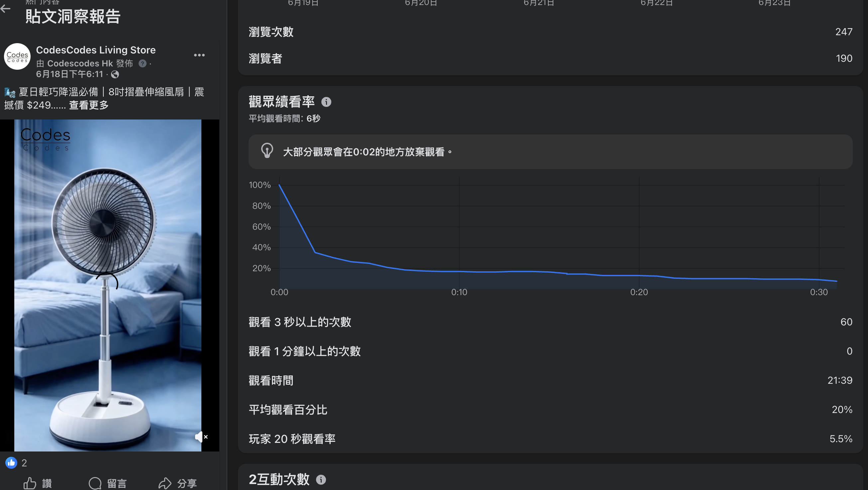Screen dimensions: 868x490
Task: Share the post with 分享 button
Action: [177, 483]
